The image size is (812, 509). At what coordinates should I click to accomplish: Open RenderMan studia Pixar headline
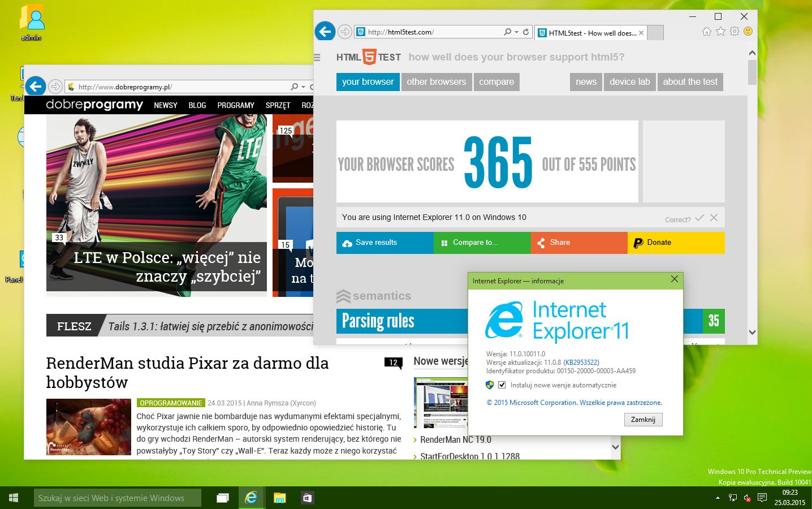tap(187, 372)
